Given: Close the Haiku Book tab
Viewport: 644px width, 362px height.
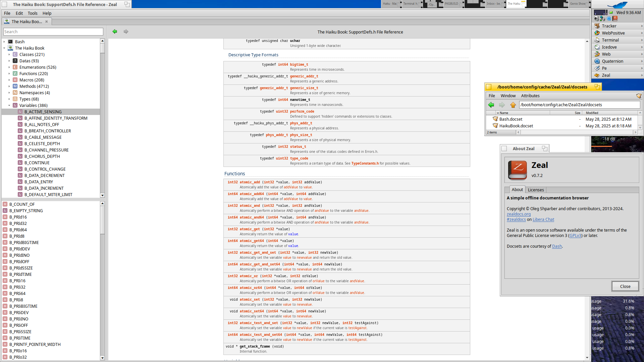Looking at the screenshot, I should [x=47, y=21].
